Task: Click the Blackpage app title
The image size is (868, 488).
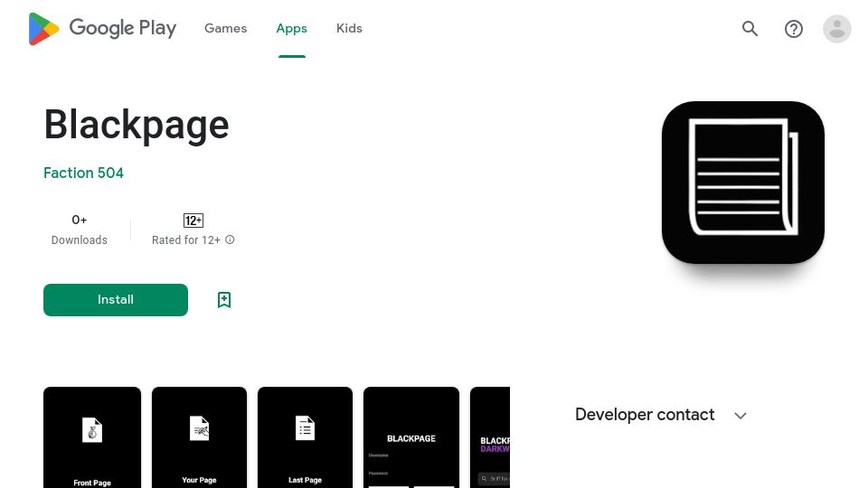Action: [x=137, y=125]
